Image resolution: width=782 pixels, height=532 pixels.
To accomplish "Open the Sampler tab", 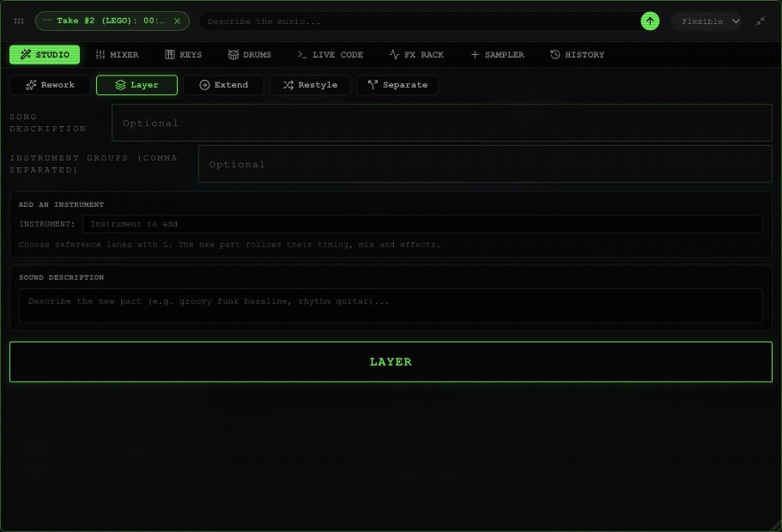I will 497,55.
